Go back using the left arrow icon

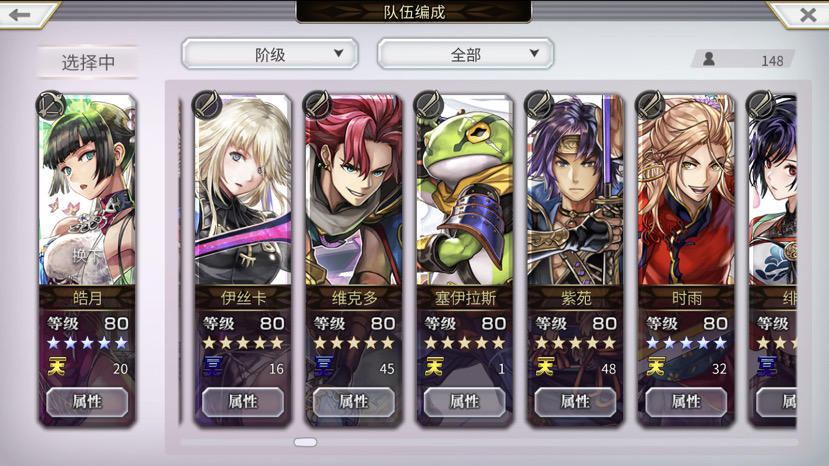pos(20,14)
